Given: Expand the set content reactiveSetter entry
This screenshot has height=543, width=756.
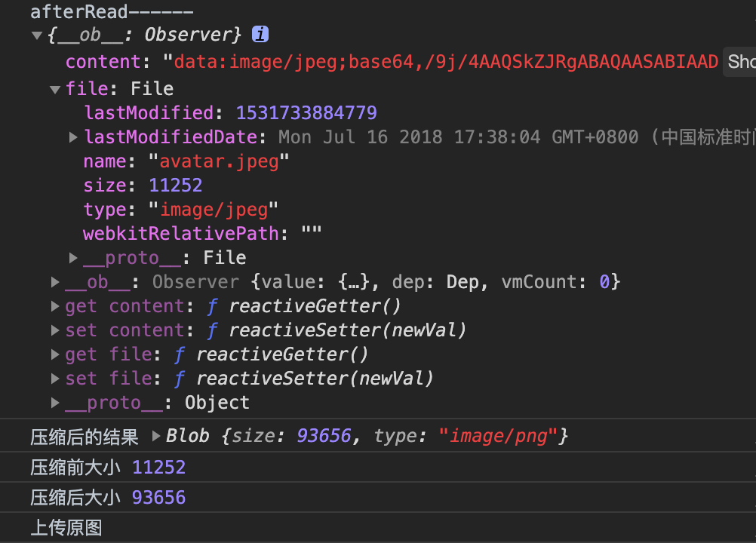Looking at the screenshot, I should coord(55,330).
